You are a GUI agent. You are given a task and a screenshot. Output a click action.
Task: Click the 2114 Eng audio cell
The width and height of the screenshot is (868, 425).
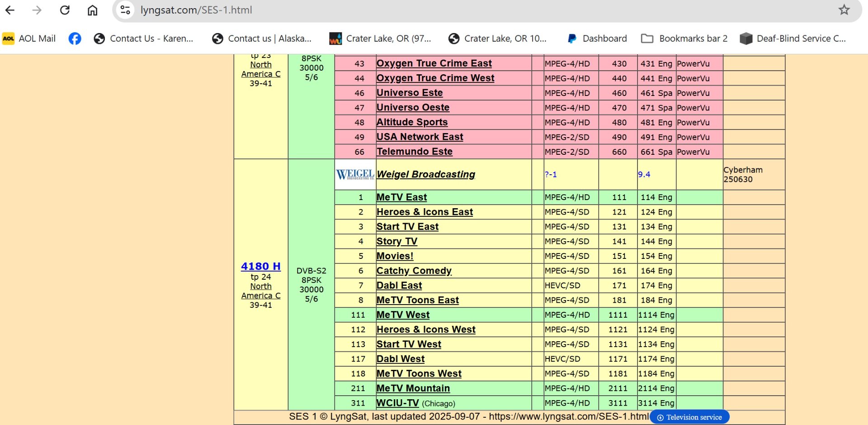click(657, 388)
